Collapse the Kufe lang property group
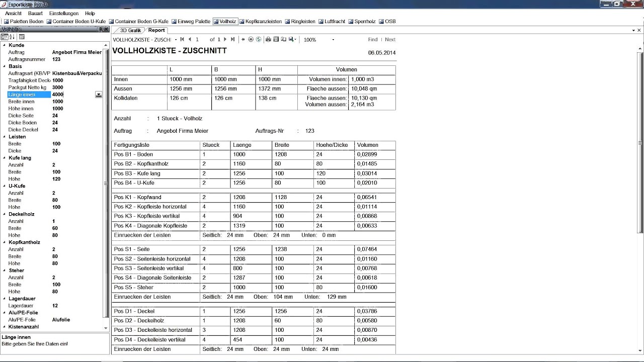644x362 pixels. click(x=5, y=158)
